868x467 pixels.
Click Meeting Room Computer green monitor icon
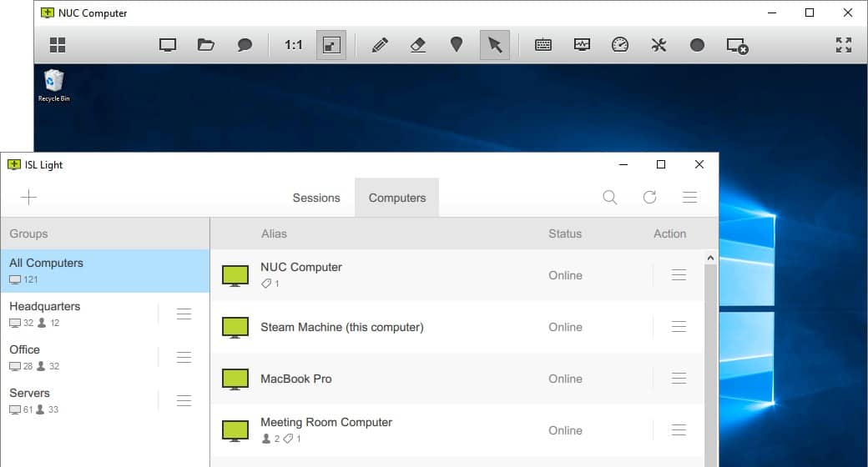pos(235,430)
